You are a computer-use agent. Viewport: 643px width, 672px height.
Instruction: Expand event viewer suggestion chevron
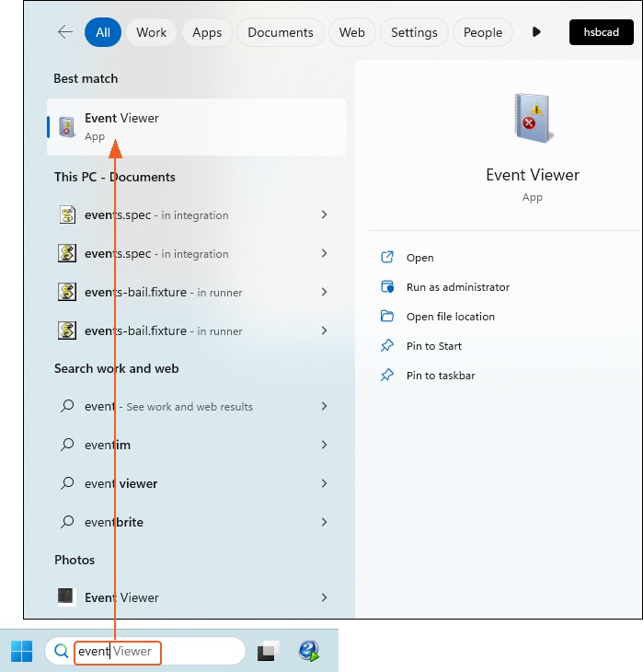tap(325, 483)
